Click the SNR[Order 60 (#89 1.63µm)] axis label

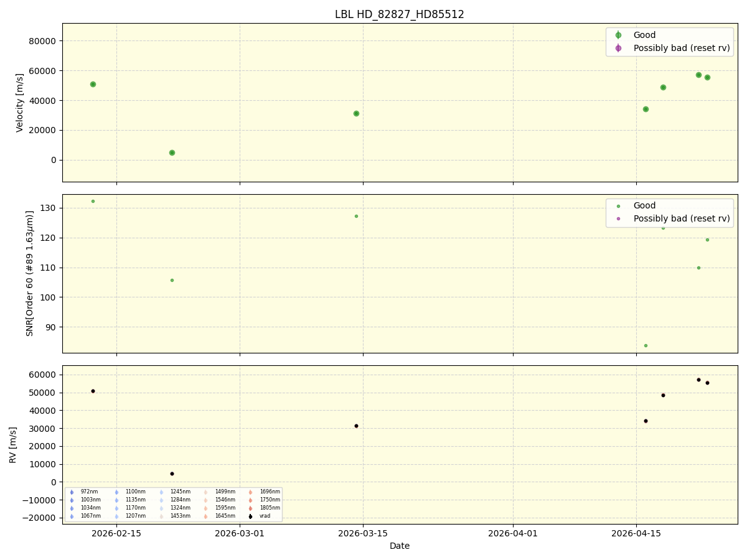click(29, 273)
